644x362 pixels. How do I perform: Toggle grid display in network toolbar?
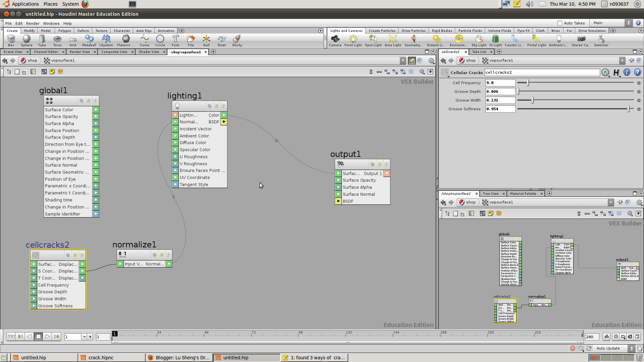pos(411,72)
